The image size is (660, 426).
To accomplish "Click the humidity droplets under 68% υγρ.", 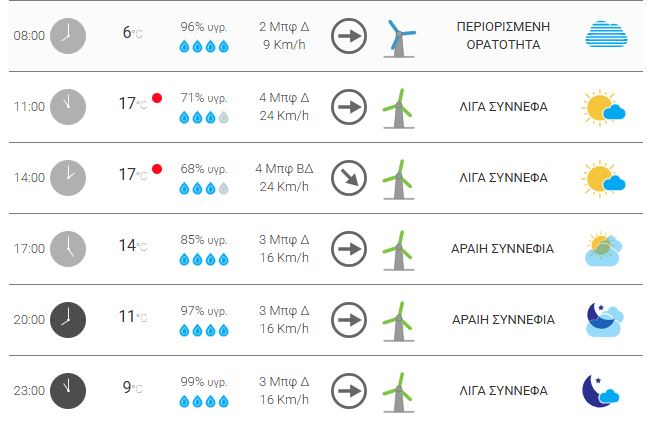I will tap(204, 188).
